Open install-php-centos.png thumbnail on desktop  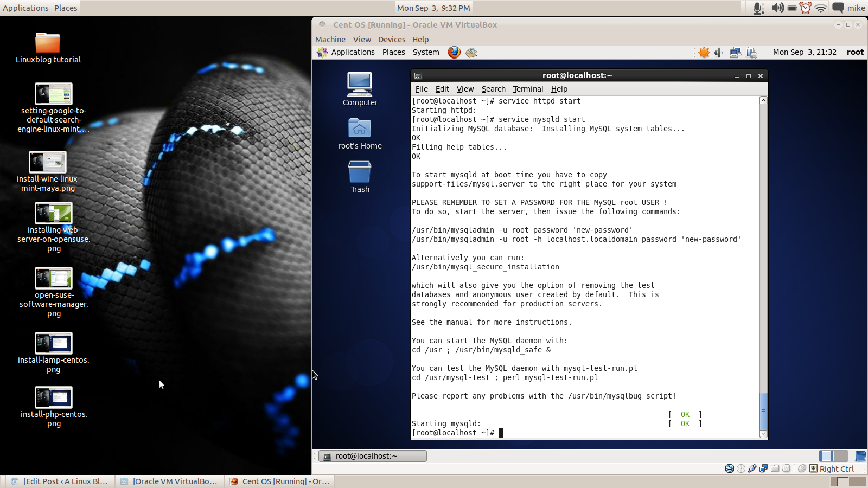tap(53, 397)
